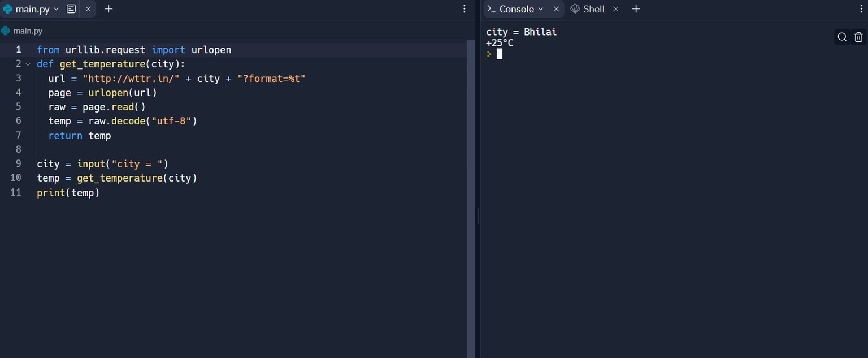This screenshot has height=358, width=868.
Task: Click line number 11 in the gutter
Action: pos(16,192)
